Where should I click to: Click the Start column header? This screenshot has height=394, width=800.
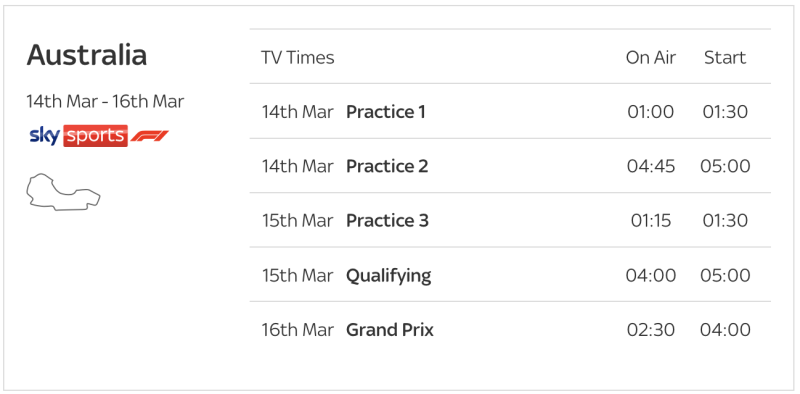pos(725,58)
